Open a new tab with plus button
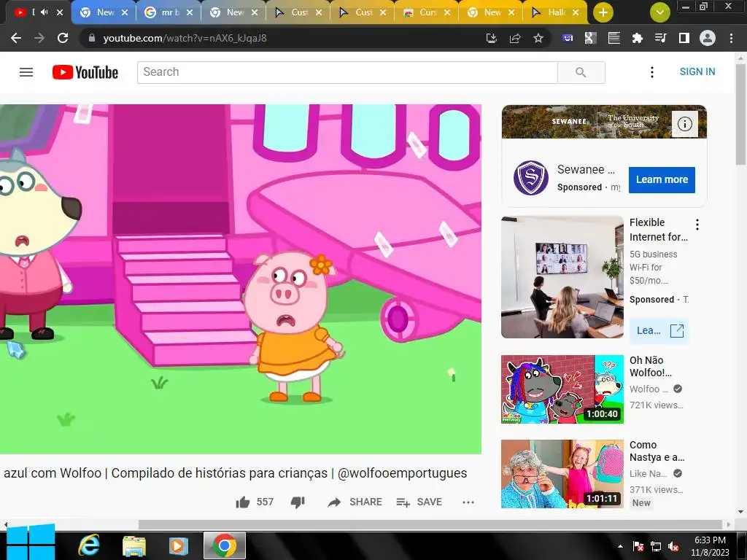The width and height of the screenshot is (747, 560). 603,12
